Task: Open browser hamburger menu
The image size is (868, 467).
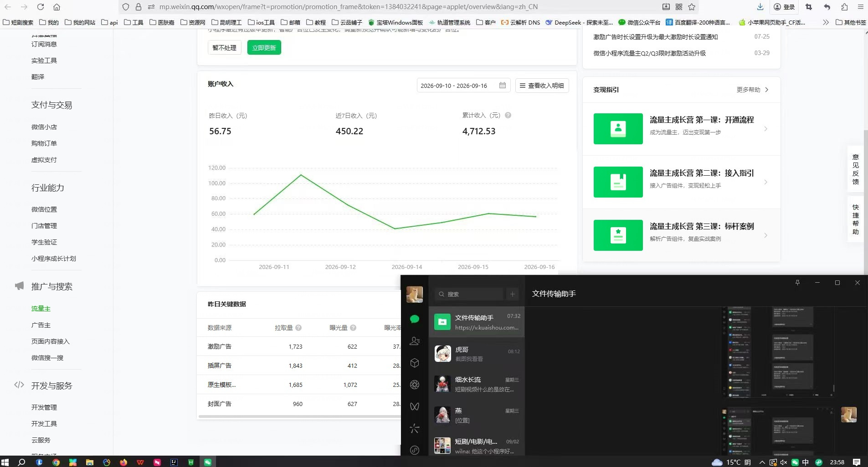Action: point(860,7)
